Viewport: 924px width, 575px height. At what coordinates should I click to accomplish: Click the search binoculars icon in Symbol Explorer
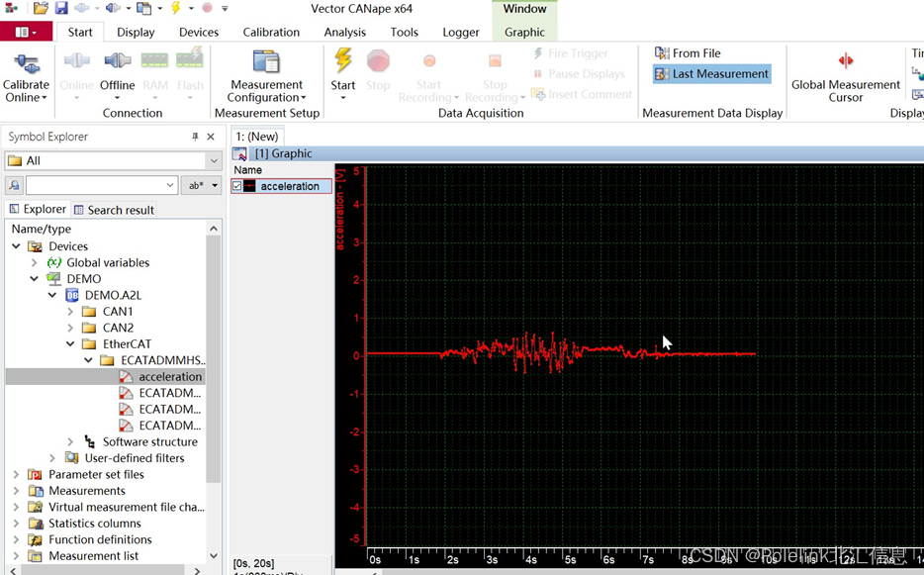14,185
